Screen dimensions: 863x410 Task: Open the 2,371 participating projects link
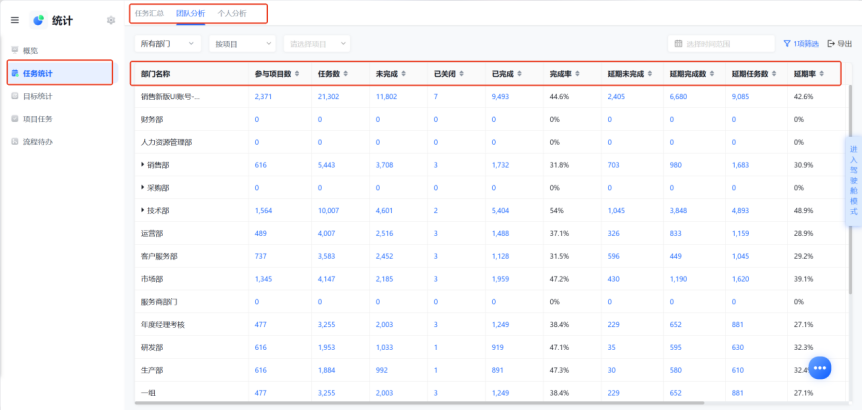point(263,96)
